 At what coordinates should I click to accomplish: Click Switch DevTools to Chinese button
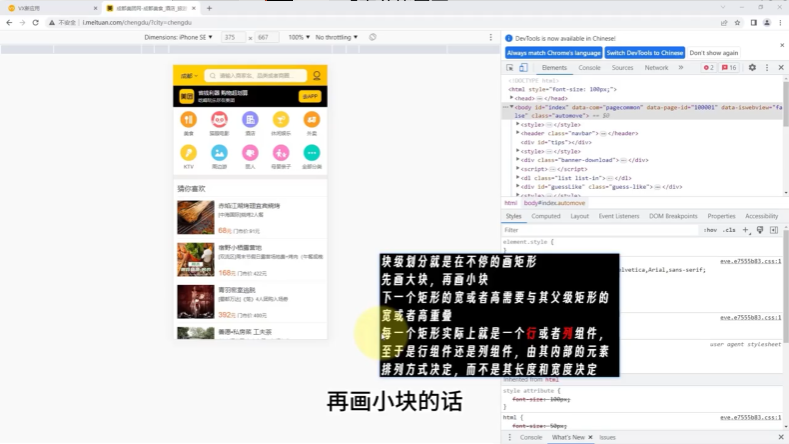645,53
